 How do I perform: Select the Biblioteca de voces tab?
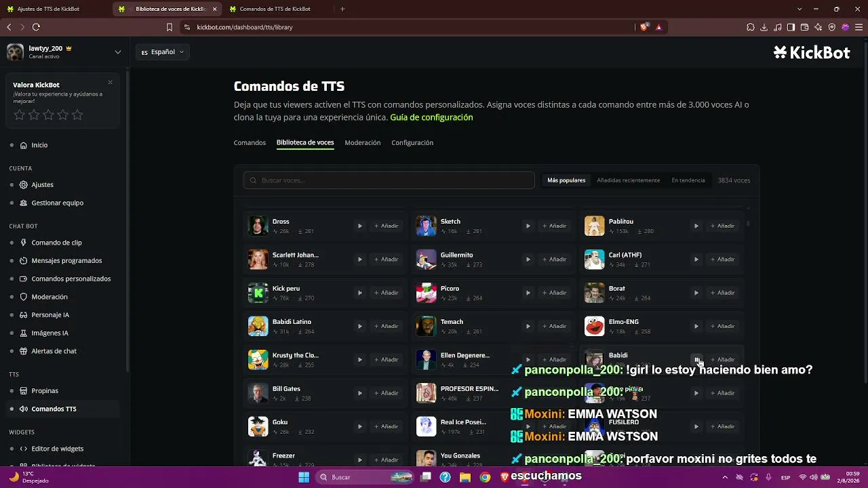pyautogui.click(x=305, y=142)
